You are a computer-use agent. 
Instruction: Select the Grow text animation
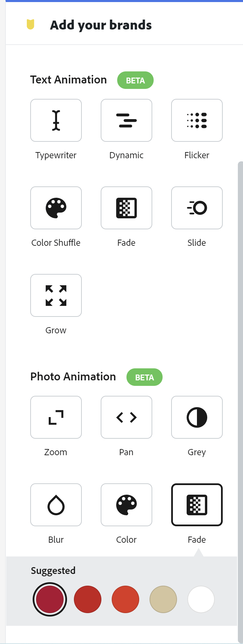[56, 296]
